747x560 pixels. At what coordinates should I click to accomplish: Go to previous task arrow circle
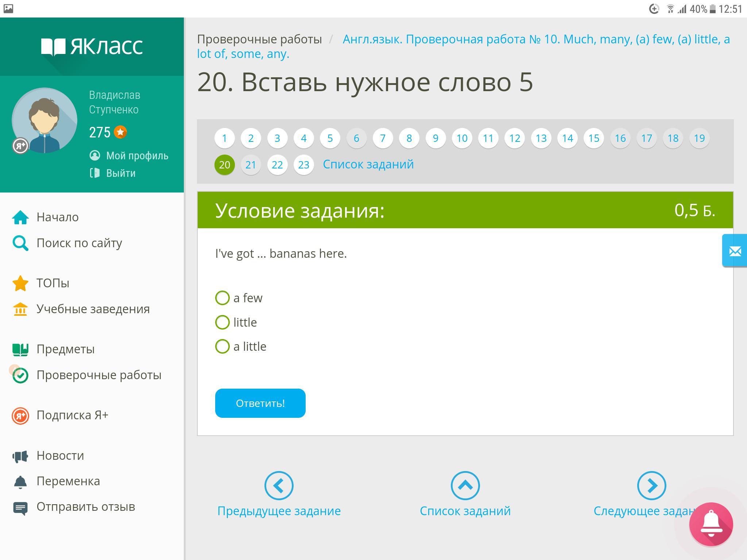coord(279,485)
